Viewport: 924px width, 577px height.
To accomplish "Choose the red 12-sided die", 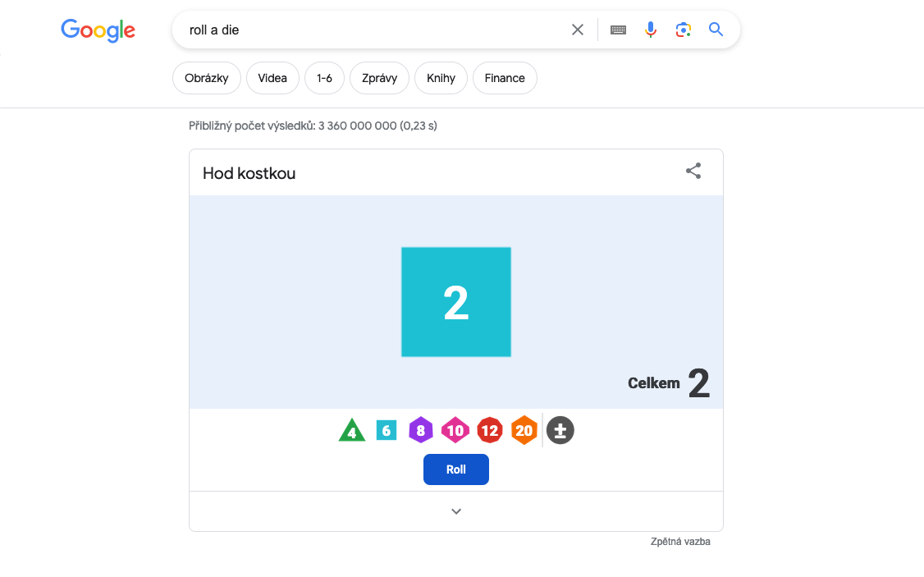I will 490,430.
